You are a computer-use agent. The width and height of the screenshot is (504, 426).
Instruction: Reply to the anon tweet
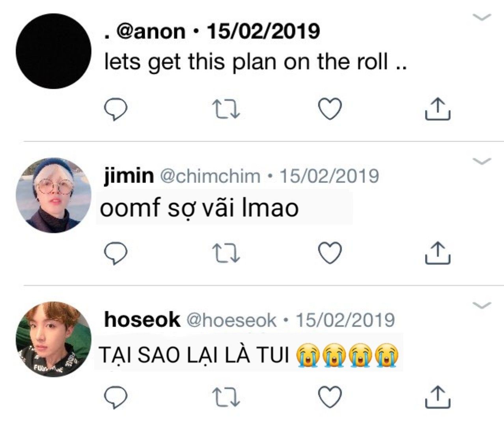tap(115, 109)
